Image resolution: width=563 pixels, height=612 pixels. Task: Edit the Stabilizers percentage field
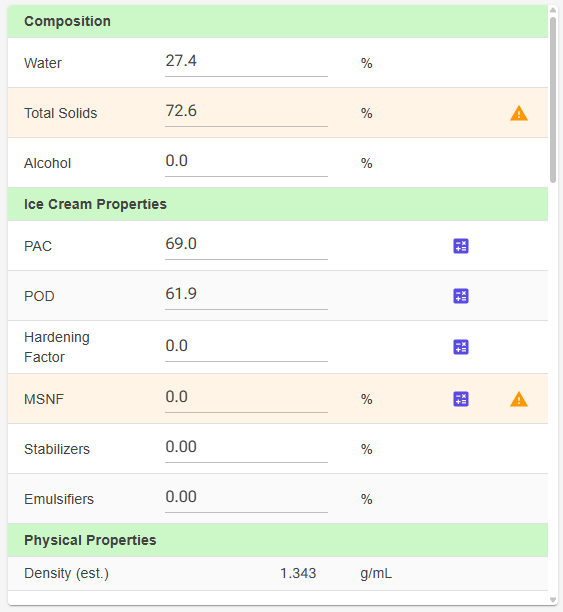[246, 448]
